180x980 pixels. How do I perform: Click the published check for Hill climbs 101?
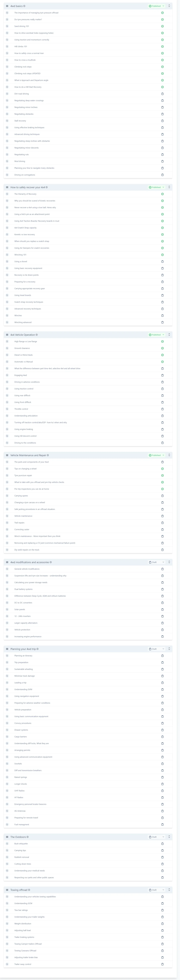point(162,46)
